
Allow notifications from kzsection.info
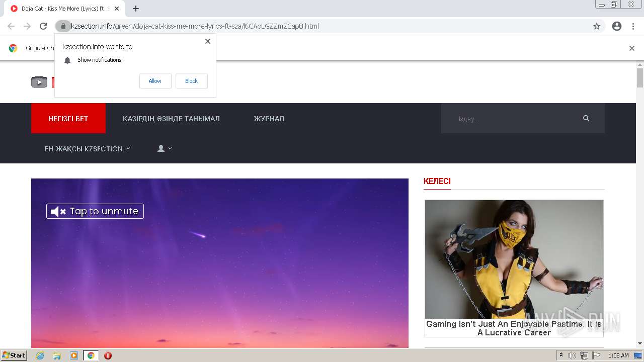(x=155, y=81)
